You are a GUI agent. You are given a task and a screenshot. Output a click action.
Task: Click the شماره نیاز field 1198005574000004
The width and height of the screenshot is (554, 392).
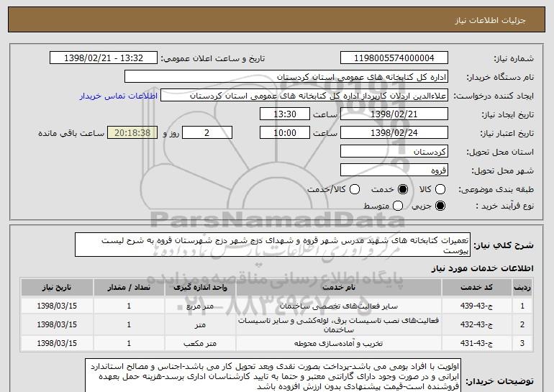pyautogui.click(x=394, y=58)
